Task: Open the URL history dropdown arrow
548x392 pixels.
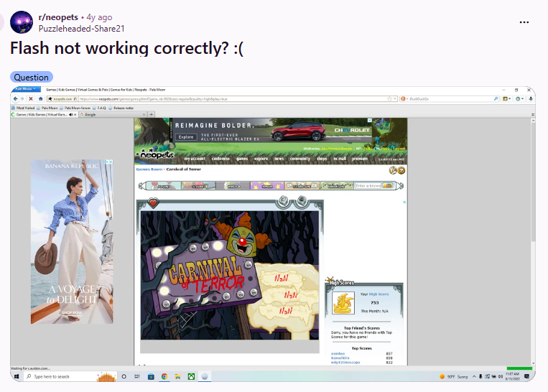Action: (395, 99)
